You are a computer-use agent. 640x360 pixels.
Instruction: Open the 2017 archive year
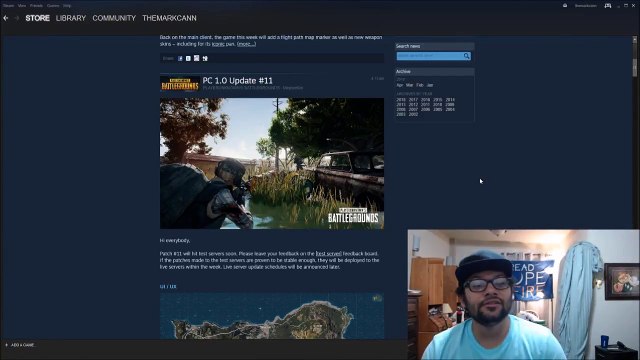click(413, 100)
